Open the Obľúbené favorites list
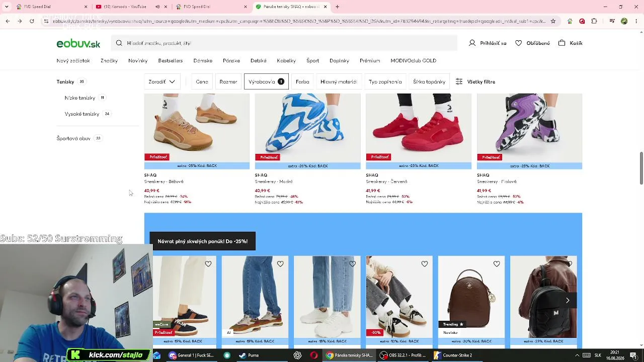This screenshot has height=362, width=644. click(532, 43)
